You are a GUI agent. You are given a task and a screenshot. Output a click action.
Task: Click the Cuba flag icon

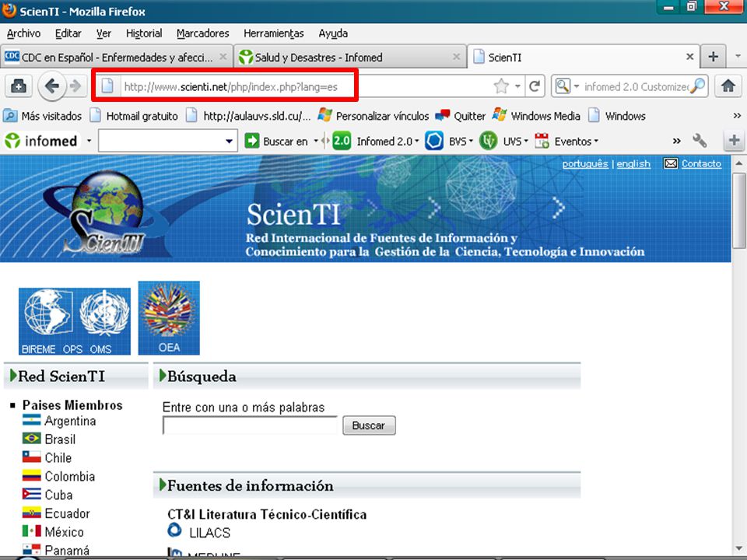coord(31,494)
